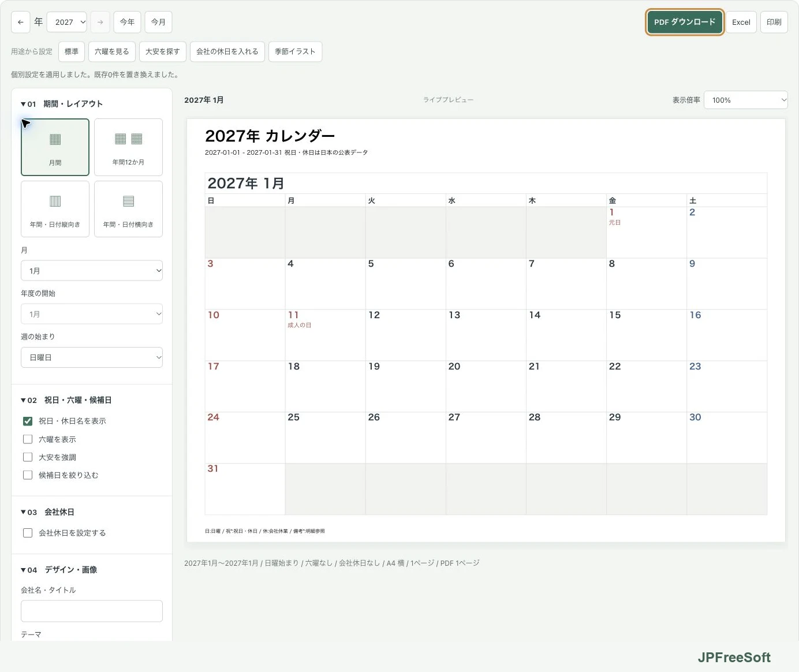Apply the 標準 preset

click(x=72, y=51)
